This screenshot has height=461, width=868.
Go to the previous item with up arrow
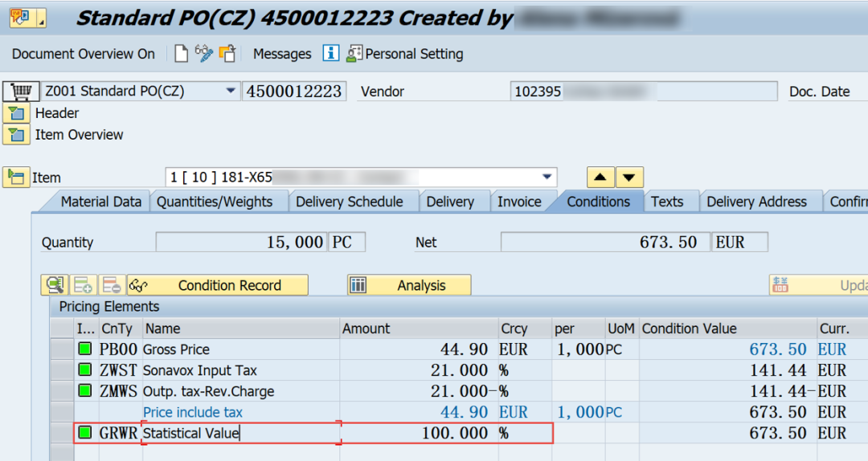[600, 177]
